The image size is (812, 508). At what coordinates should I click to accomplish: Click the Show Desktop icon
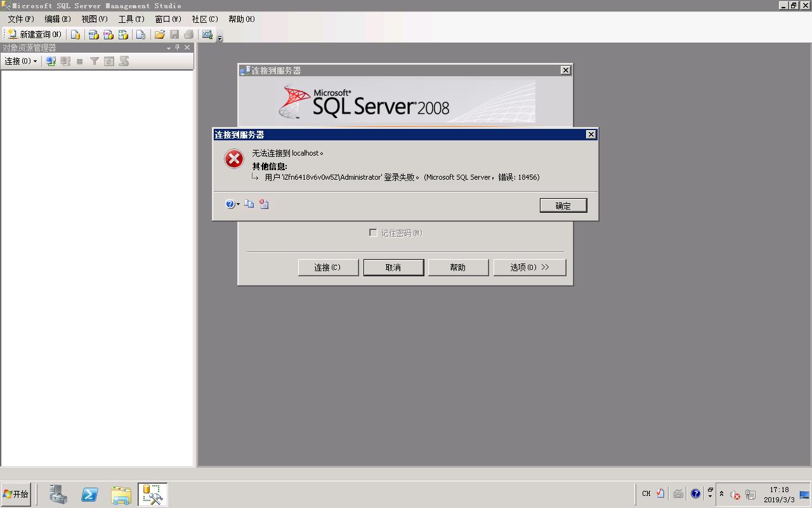pos(804,495)
